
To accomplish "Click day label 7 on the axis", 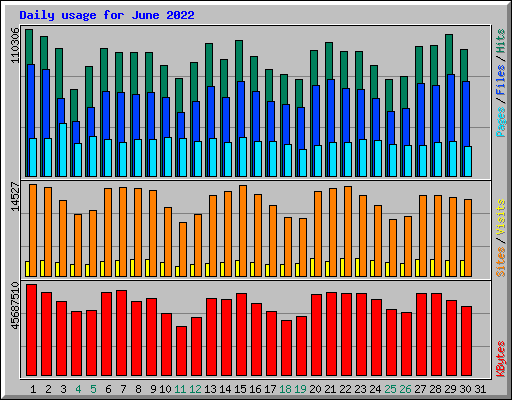I will (x=123, y=389).
